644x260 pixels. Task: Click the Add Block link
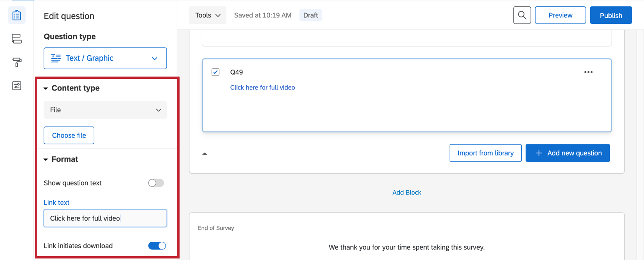tap(407, 193)
